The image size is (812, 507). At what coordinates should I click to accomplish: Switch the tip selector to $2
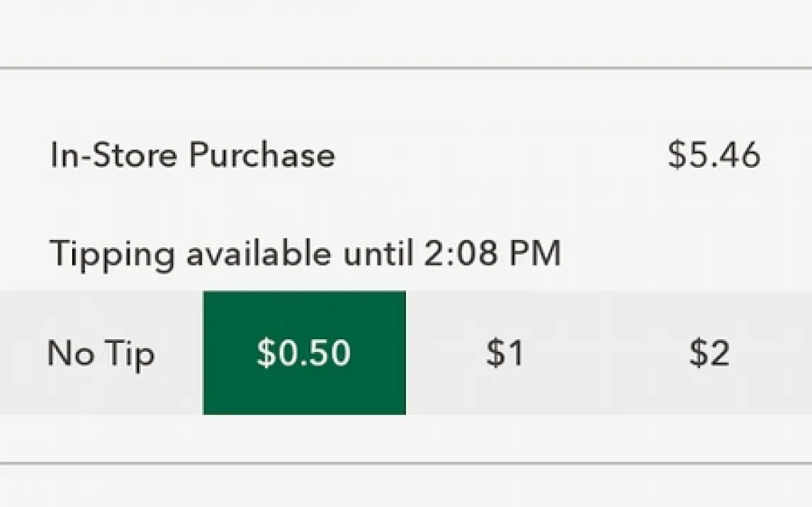(x=709, y=353)
